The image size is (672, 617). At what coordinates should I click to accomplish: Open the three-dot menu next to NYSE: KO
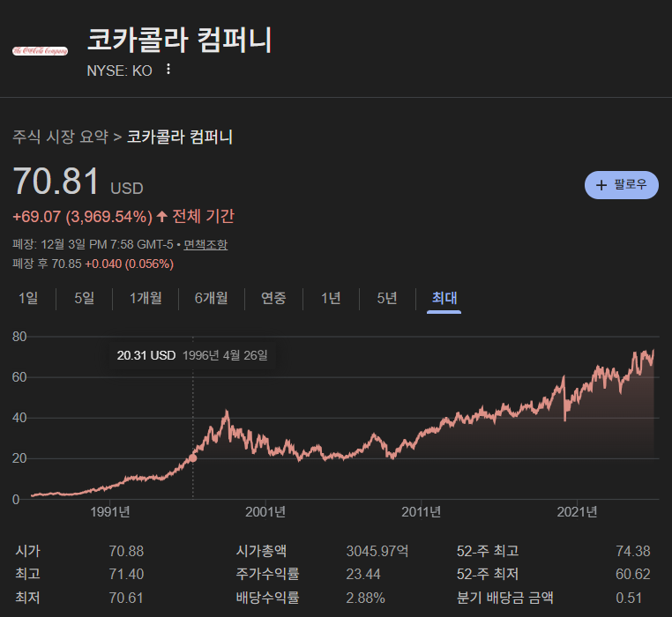[168, 69]
